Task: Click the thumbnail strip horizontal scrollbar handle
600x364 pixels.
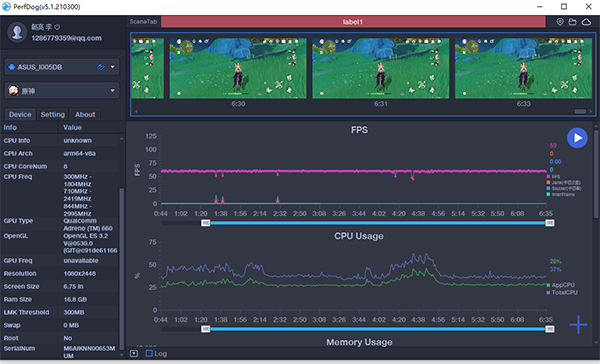Action: (x=580, y=111)
